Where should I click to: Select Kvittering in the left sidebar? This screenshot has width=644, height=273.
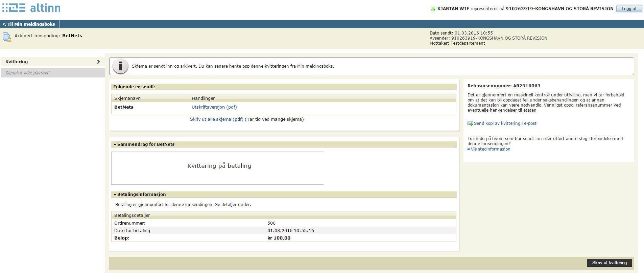17,62
